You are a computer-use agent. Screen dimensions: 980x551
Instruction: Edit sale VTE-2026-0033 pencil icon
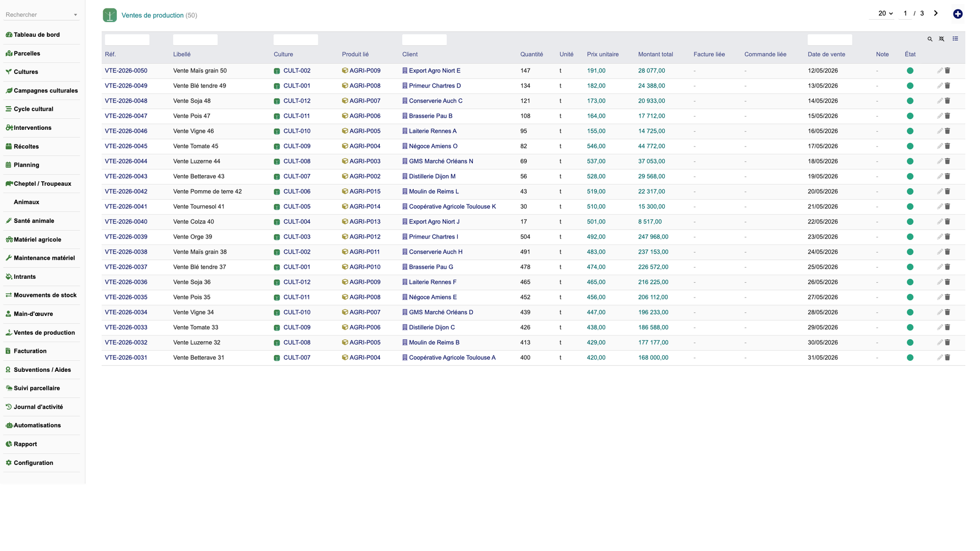(939, 328)
